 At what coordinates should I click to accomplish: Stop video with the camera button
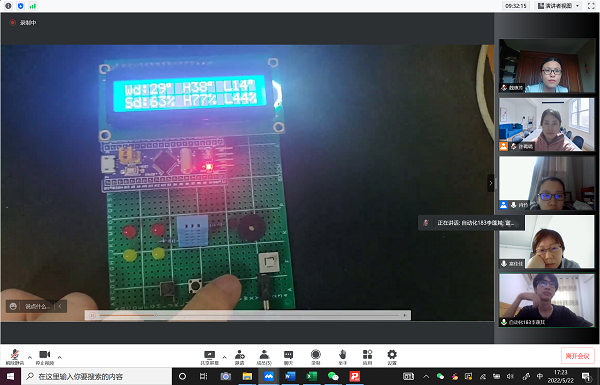tap(45, 357)
